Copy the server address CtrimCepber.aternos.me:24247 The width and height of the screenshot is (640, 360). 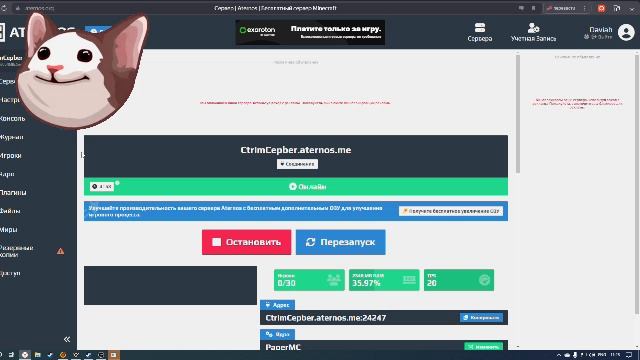pos(481,318)
